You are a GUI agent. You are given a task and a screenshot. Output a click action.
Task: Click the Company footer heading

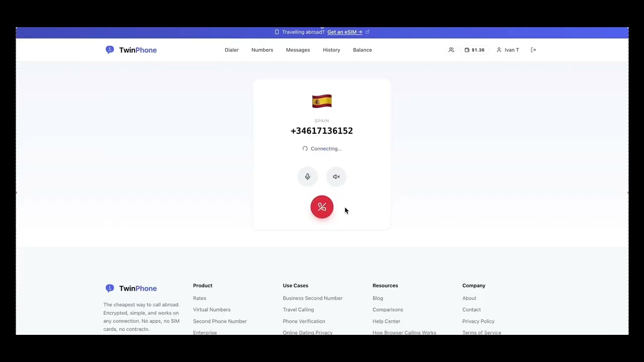coord(474,286)
